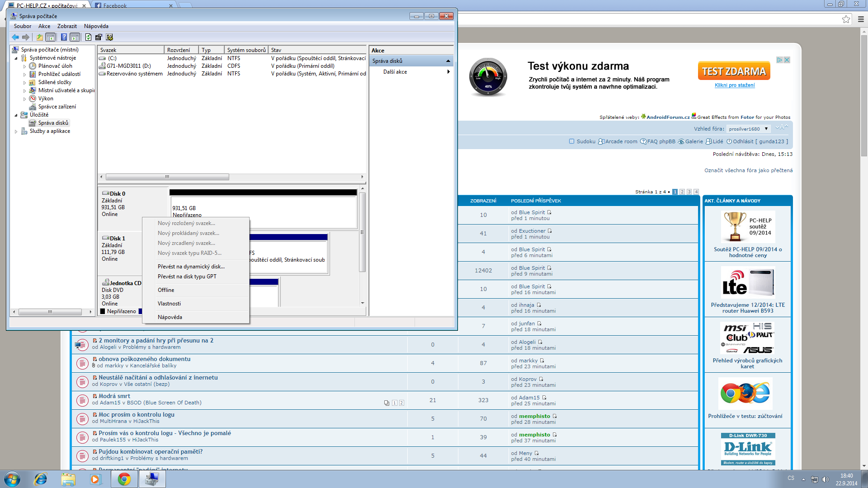Open the Vzhled fóra prosilver1680 dropdown

click(x=748, y=129)
